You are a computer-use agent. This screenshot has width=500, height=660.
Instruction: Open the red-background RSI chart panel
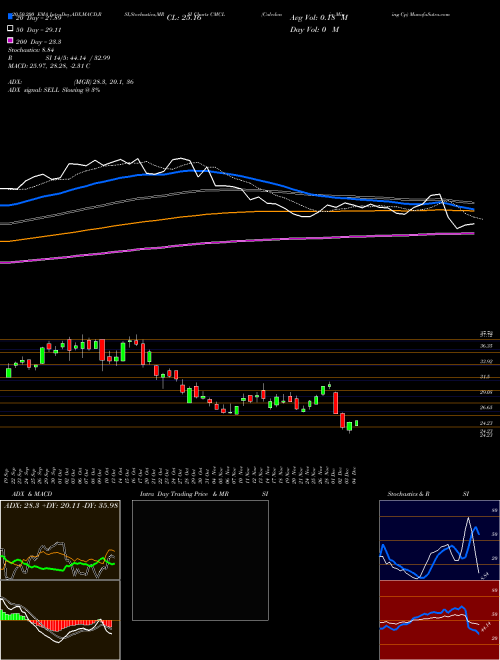[x=439, y=620]
